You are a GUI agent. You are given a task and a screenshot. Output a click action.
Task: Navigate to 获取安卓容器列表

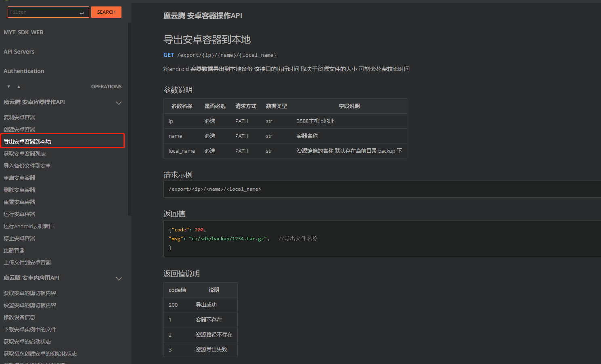[25, 154]
